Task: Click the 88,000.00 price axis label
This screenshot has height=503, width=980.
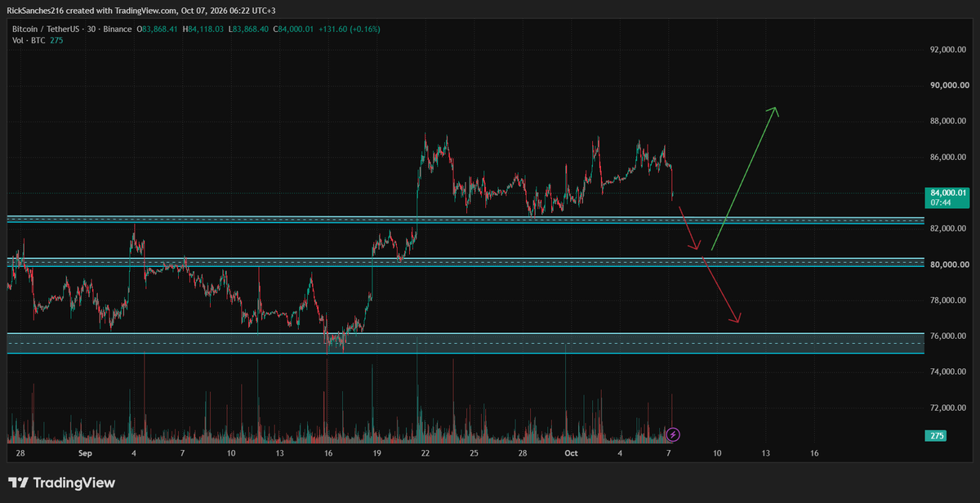Action: click(x=949, y=122)
